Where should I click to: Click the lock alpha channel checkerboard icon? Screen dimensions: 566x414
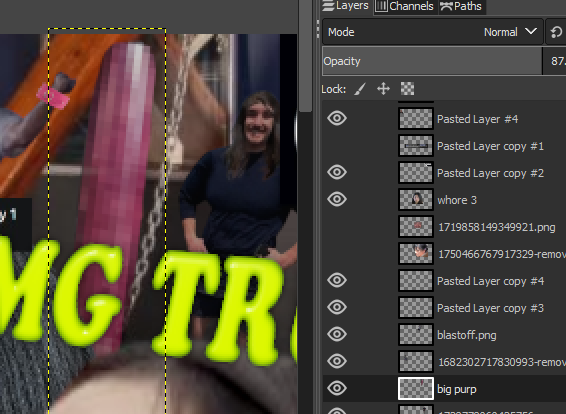pyautogui.click(x=407, y=89)
